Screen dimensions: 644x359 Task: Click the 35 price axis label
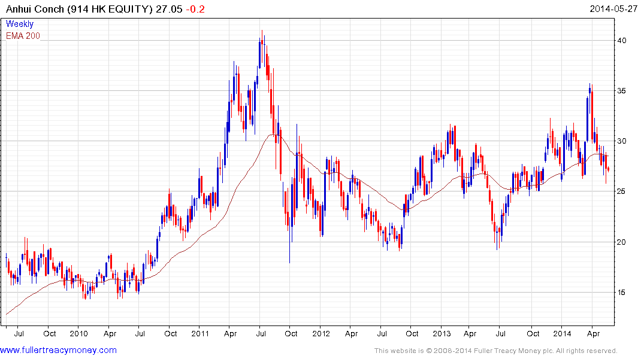621,91
